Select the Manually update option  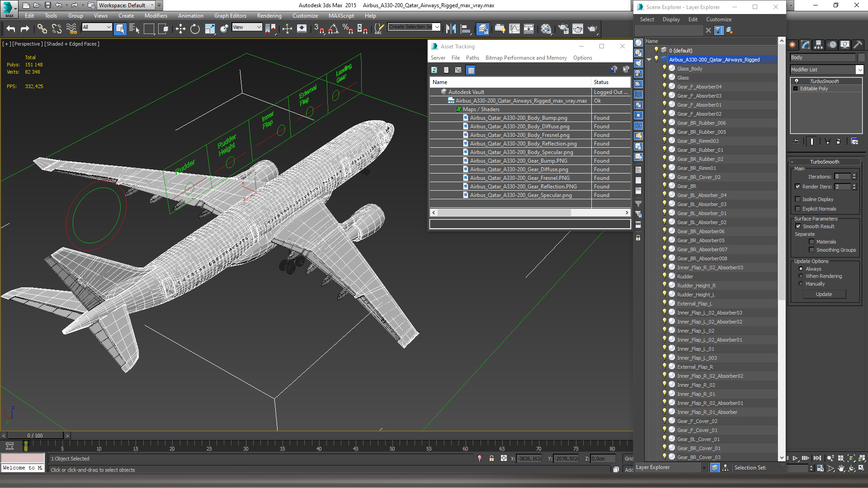click(x=801, y=284)
